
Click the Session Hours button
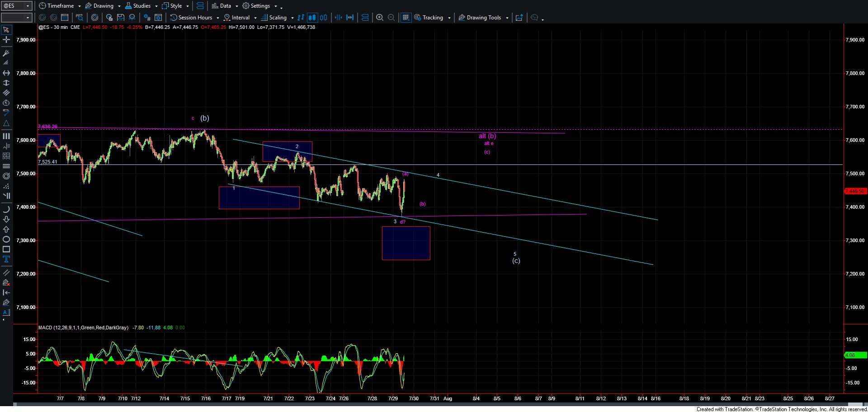click(191, 18)
